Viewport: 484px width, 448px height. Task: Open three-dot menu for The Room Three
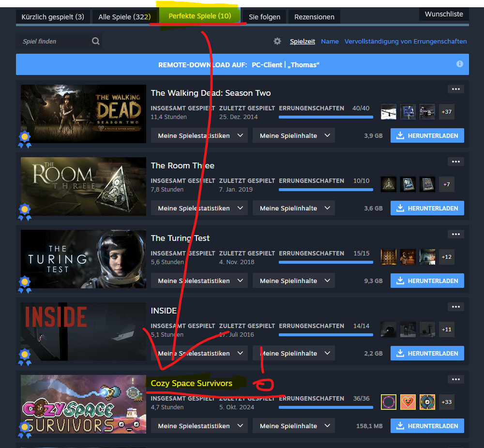[455, 162]
